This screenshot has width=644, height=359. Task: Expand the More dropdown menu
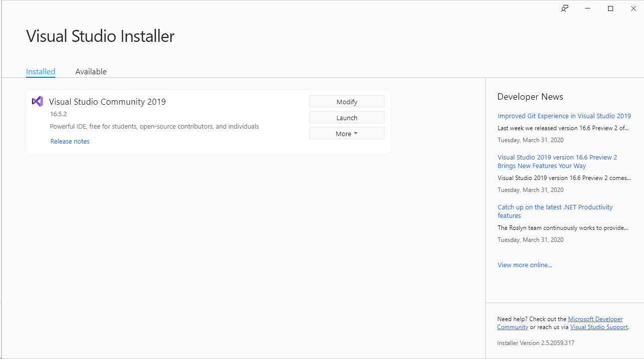[x=346, y=134]
